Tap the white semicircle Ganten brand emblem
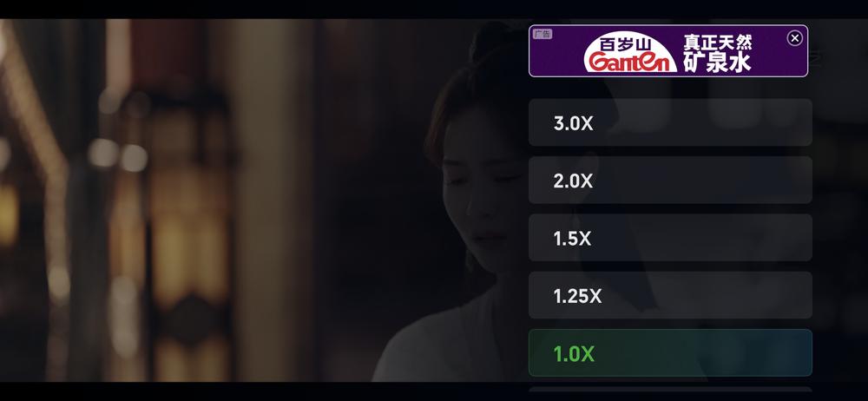 [630, 52]
